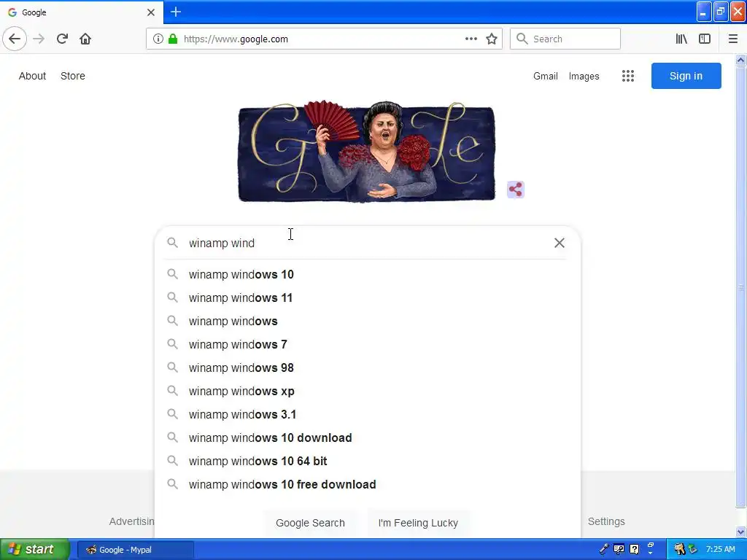This screenshot has height=560, width=747.
Task: Choose suggestion winamp windows xp
Action: click(368, 391)
